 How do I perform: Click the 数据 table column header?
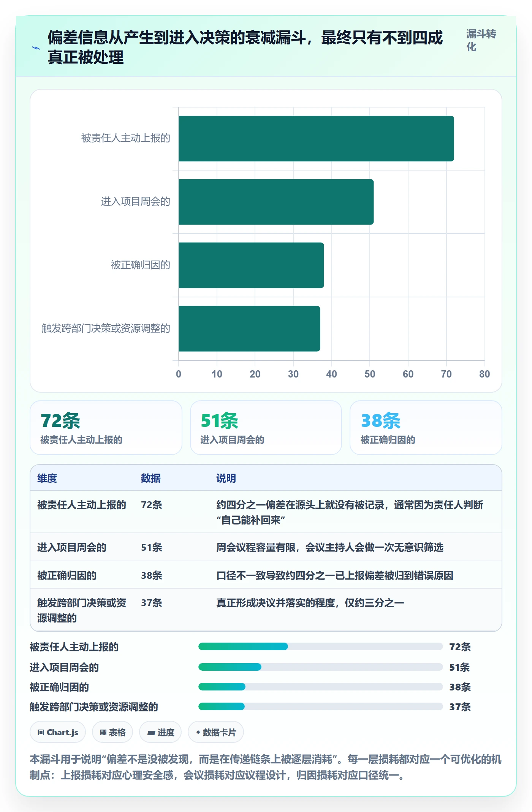(151, 478)
